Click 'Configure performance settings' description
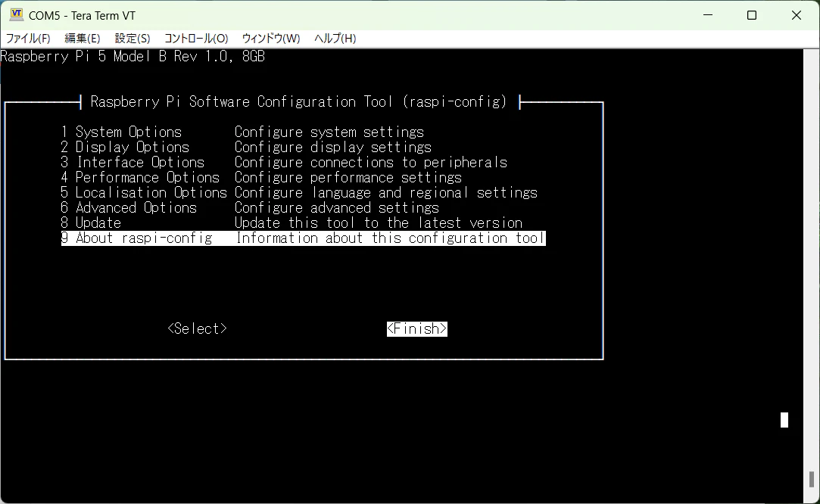 pos(348,177)
